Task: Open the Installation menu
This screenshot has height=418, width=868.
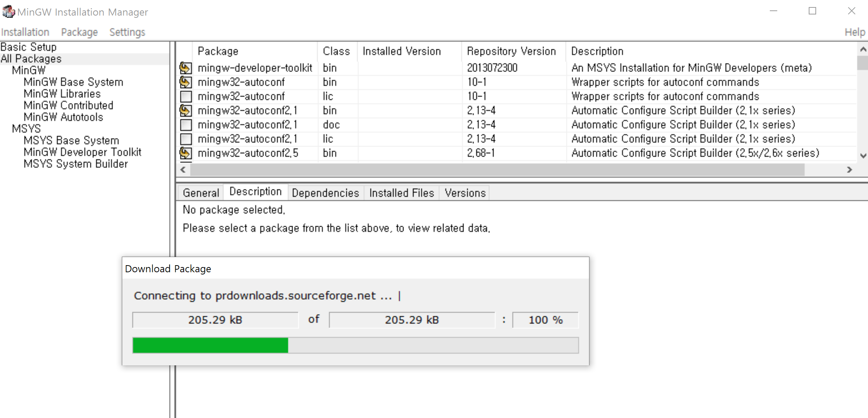Action: click(x=25, y=32)
